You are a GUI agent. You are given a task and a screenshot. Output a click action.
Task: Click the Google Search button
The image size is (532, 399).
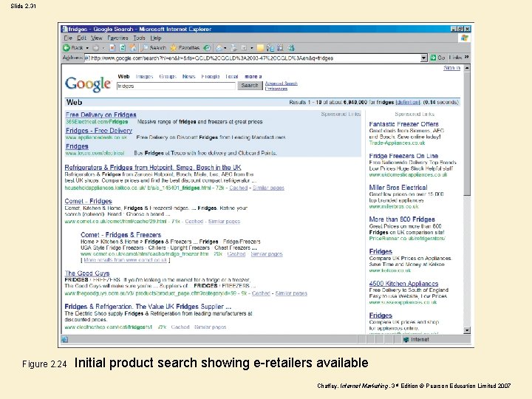250,86
